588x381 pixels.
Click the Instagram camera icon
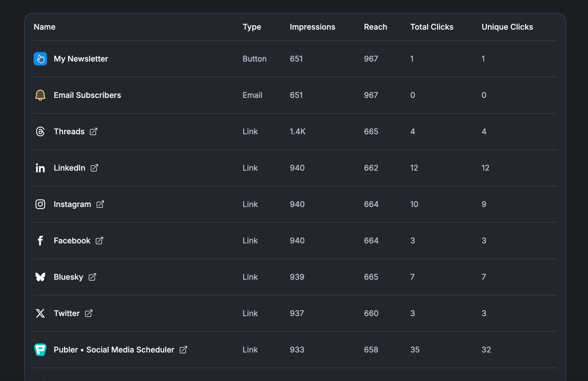point(40,204)
